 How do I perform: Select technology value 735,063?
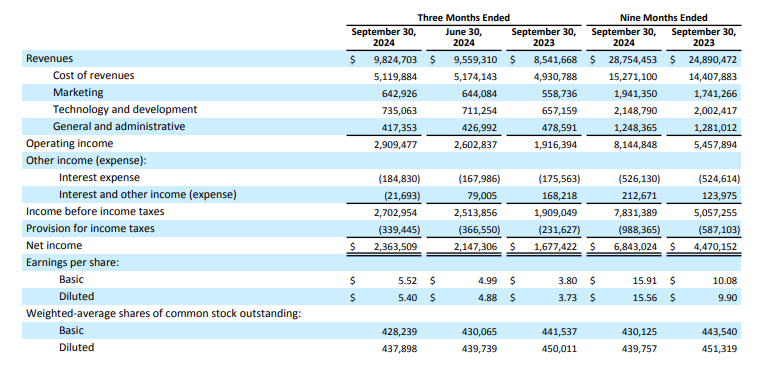click(399, 111)
